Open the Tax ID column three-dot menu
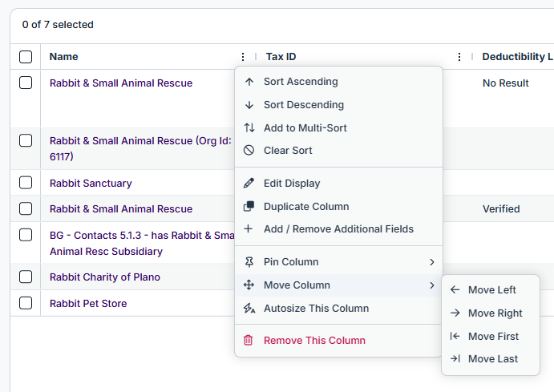This screenshot has width=554, height=392. point(459,57)
